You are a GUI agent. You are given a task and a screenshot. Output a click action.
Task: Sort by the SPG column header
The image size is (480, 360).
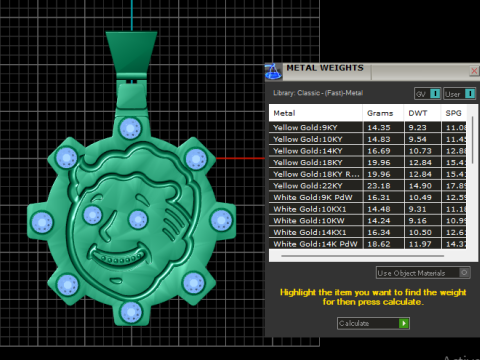pyautogui.click(x=453, y=113)
